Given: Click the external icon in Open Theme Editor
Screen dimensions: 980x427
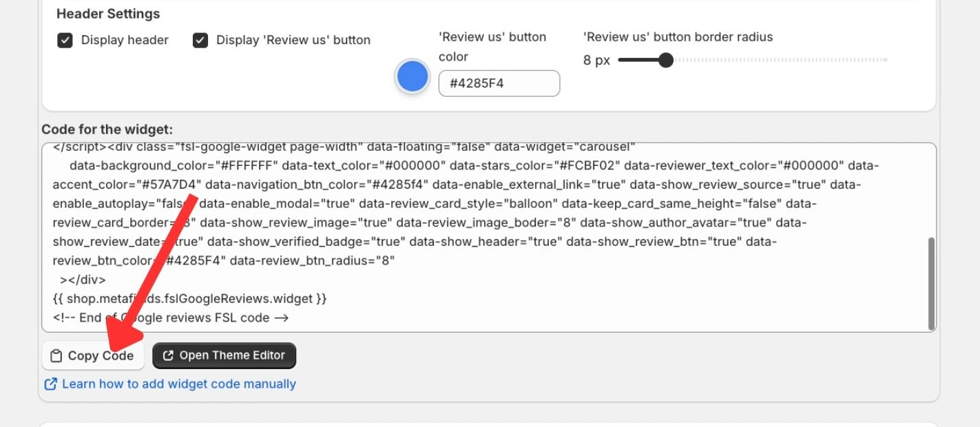Looking at the screenshot, I should [168, 356].
